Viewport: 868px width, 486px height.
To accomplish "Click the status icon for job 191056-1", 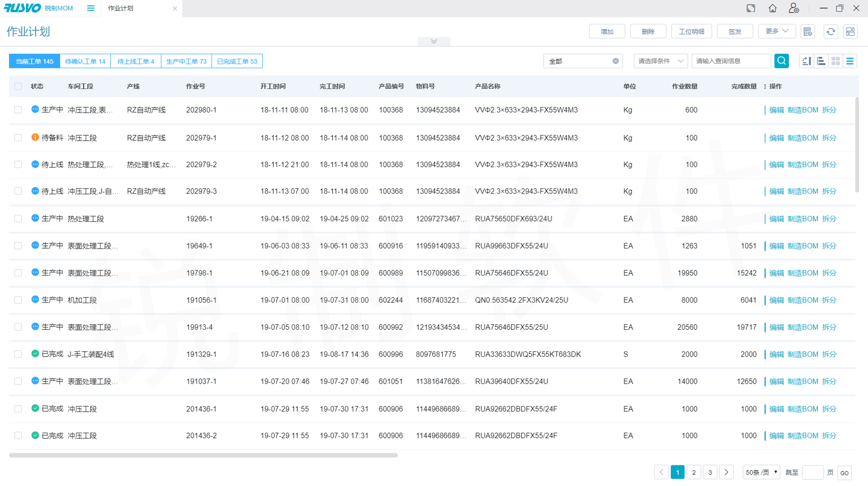I will tap(35, 299).
